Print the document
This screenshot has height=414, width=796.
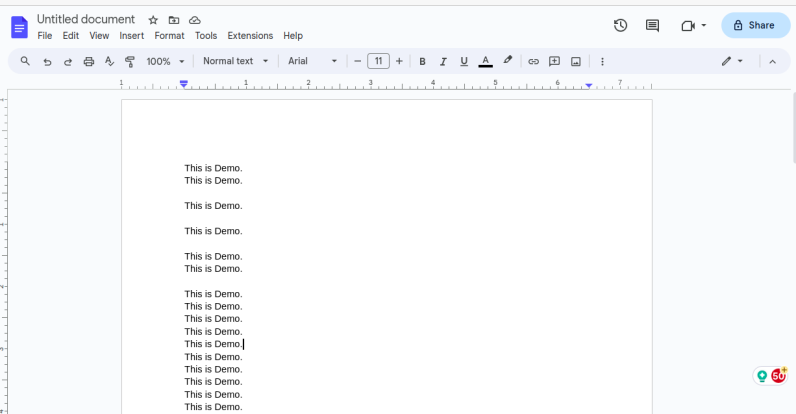89,62
